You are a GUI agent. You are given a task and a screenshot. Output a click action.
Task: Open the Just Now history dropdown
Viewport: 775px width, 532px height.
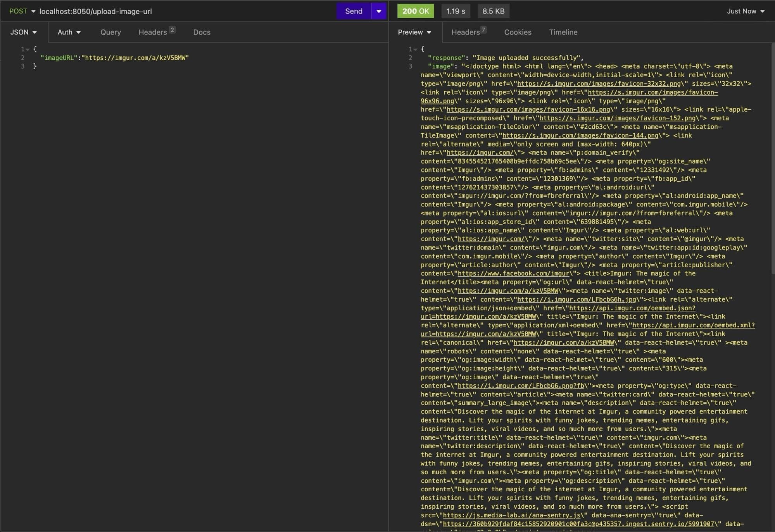click(745, 11)
